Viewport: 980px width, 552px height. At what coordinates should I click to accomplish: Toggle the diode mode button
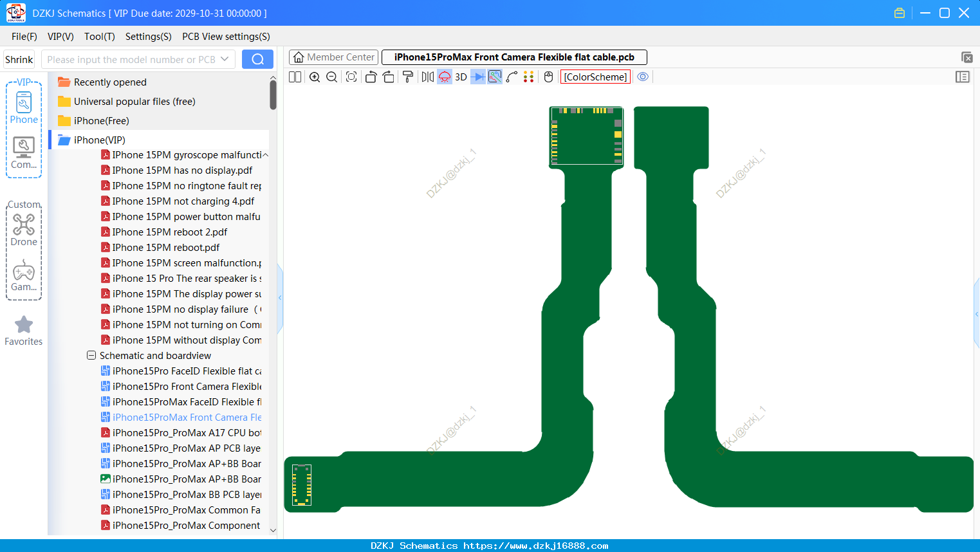477,77
